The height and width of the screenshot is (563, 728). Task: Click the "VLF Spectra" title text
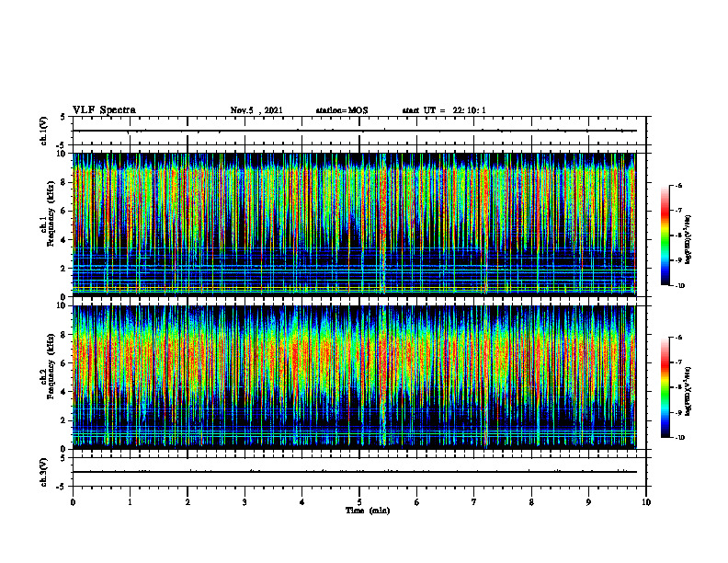(104, 110)
